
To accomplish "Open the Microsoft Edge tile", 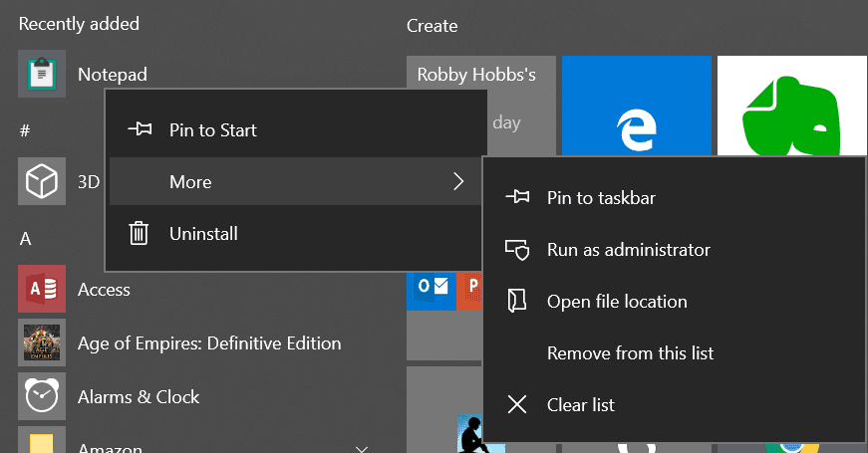I will [x=637, y=106].
